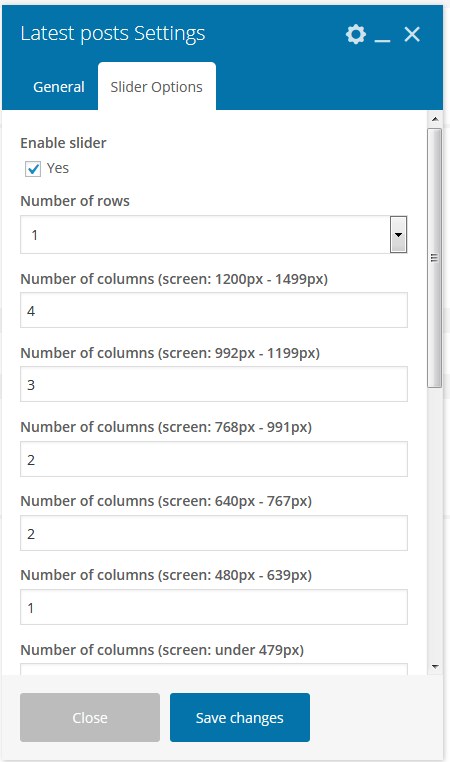
Task: Click the dropdown arrow for Number of rows
Action: tap(398, 235)
